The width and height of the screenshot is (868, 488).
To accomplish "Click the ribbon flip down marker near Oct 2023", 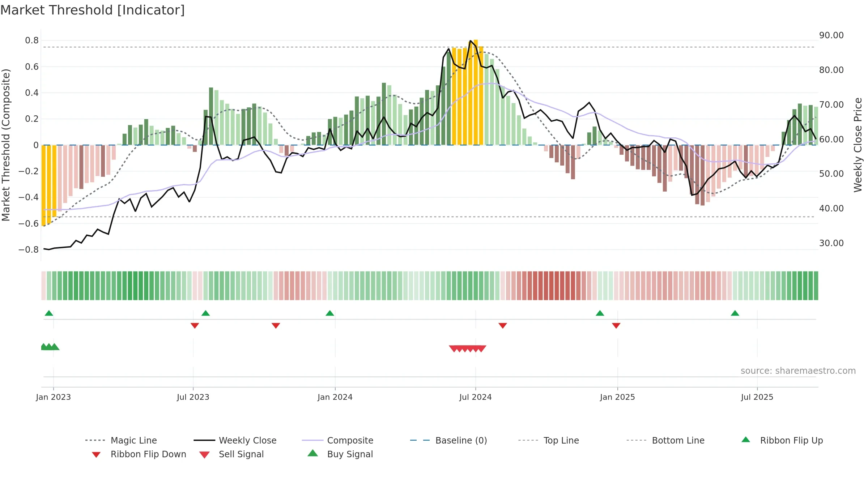I will (276, 326).
